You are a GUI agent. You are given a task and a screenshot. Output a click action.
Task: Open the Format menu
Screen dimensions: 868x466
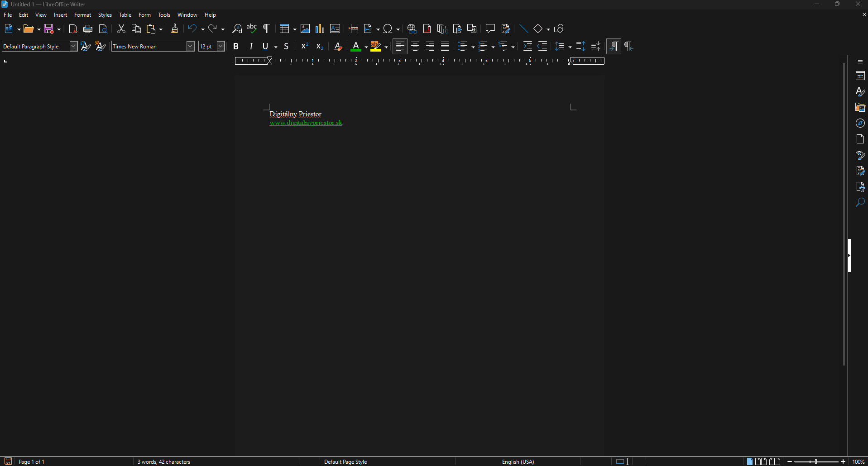point(82,15)
